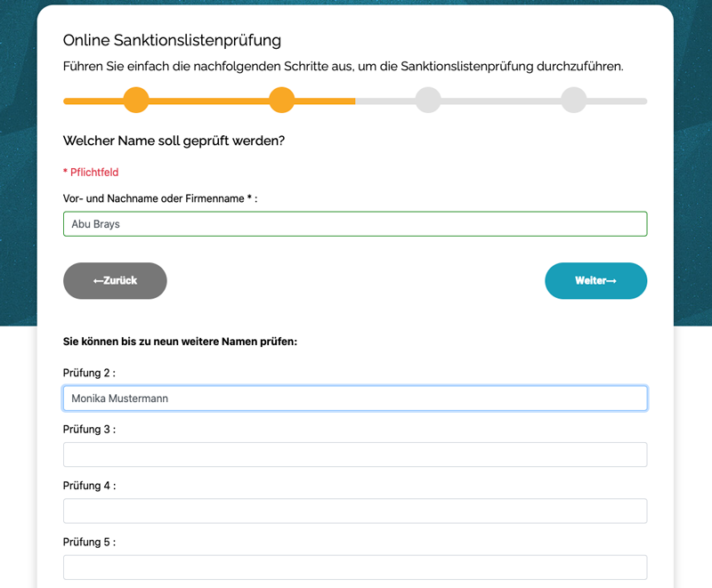Viewport: 712px width, 588px height.
Task: Jump to the fourth gray step circle
Action: tap(574, 100)
